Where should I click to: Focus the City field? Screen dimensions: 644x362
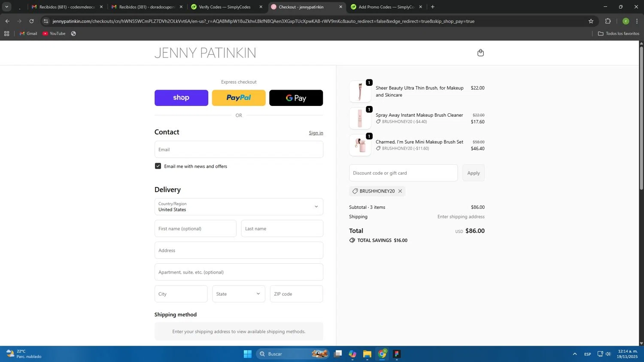click(x=181, y=294)
